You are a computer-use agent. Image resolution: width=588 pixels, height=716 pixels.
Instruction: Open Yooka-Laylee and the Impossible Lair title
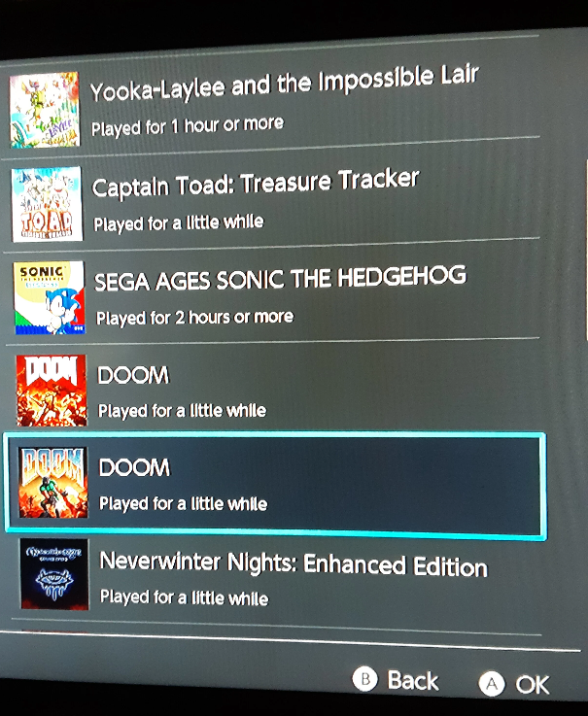284,84
